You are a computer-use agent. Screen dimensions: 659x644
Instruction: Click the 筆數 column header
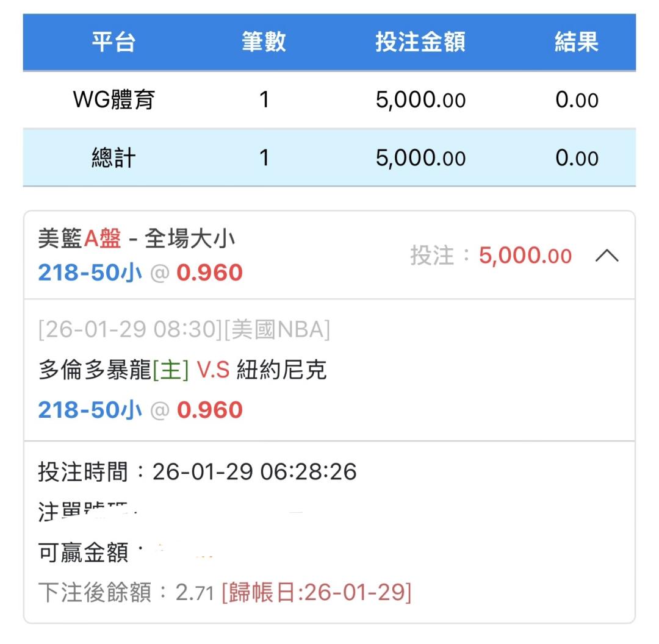(x=264, y=42)
